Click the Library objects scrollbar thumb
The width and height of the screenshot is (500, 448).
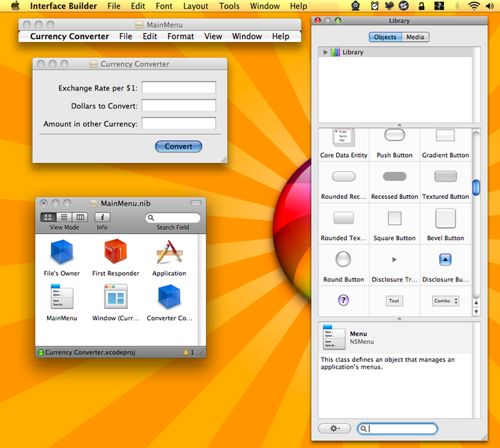pos(476,187)
